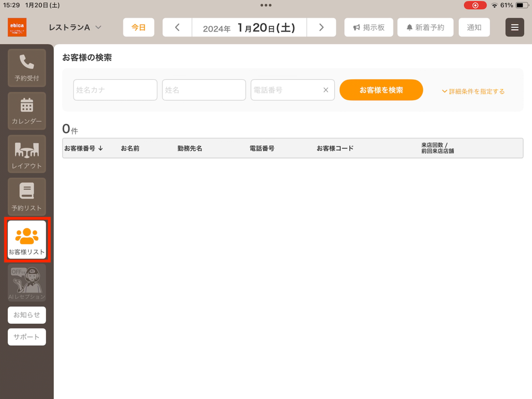
Task: Open date picker 1月20日(土)
Action: (249, 28)
